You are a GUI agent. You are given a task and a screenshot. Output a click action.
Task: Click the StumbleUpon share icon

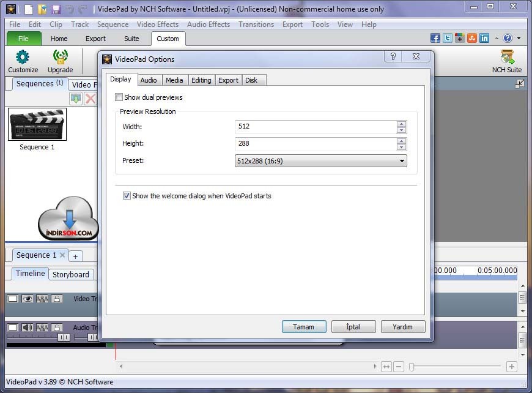(472, 38)
